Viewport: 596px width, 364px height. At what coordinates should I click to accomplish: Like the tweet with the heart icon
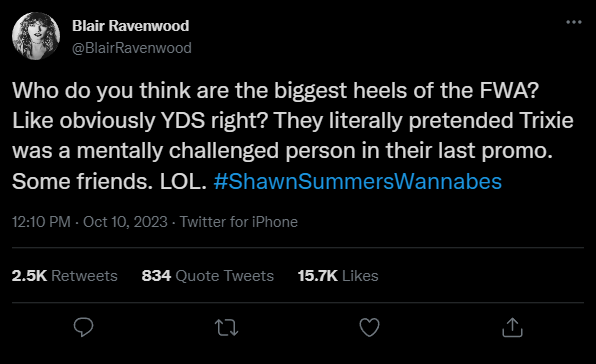[369, 327]
